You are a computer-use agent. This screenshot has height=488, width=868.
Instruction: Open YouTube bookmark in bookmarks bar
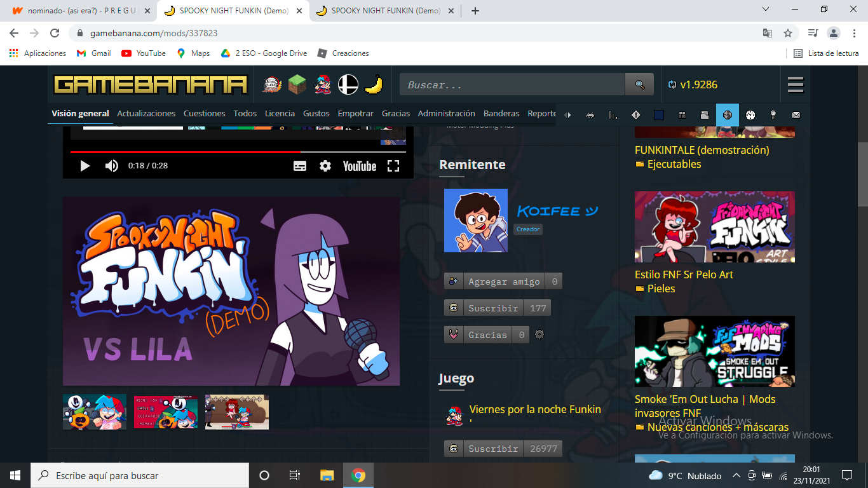144,53
